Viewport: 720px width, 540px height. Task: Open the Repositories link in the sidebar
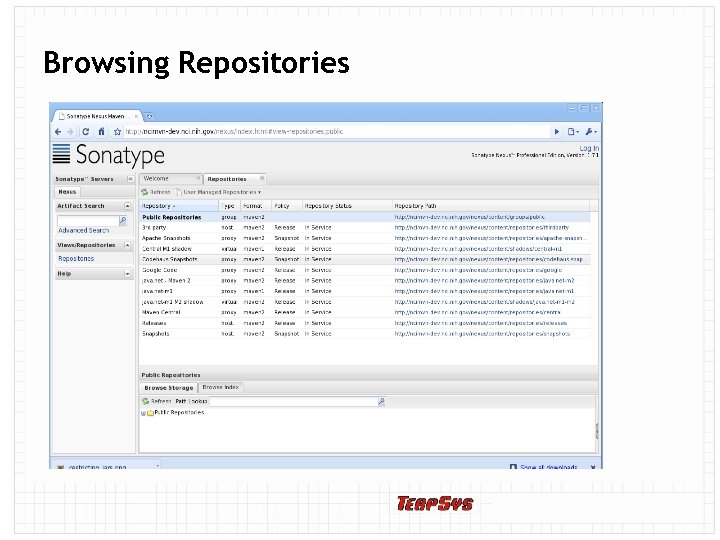click(x=76, y=259)
